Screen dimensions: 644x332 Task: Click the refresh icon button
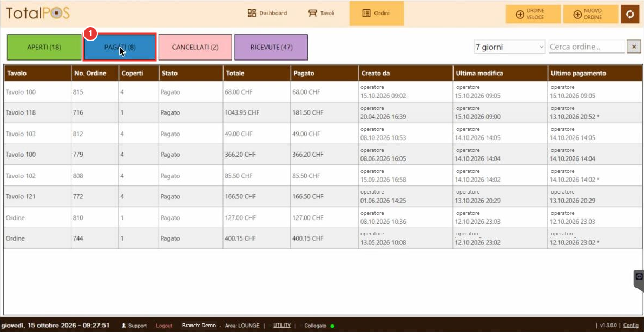[630, 15]
